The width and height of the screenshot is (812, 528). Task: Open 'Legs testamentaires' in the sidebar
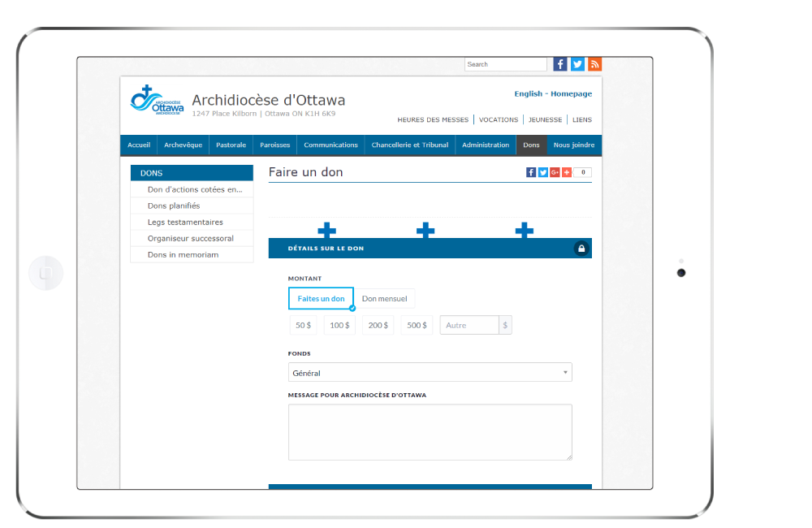[x=185, y=222]
